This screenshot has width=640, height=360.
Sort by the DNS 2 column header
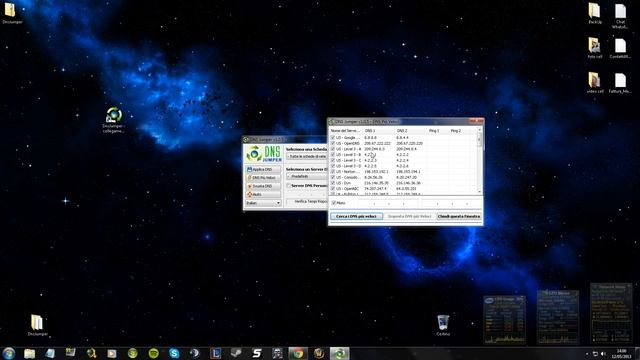(411, 131)
